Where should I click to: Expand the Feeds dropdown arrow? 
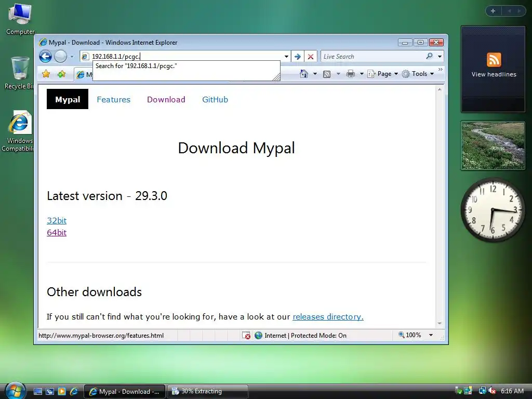pos(338,74)
